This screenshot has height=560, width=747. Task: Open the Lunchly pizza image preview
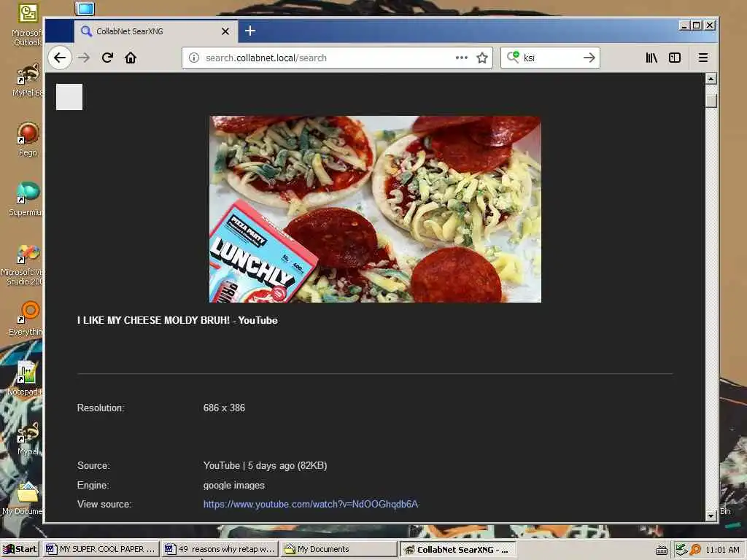pyautogui.click(x=375, y=209)
